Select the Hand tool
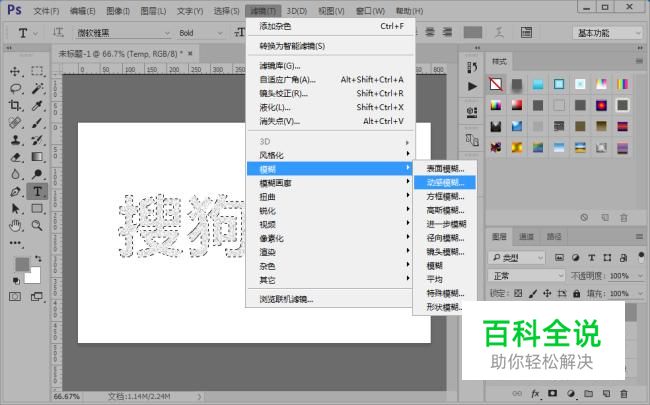Screen dimensions: 650x405 (x=15, y=226)
